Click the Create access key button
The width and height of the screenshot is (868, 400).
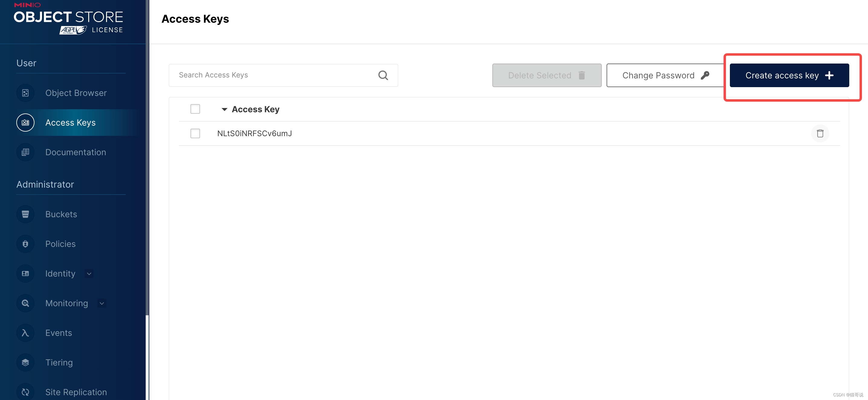789,75
